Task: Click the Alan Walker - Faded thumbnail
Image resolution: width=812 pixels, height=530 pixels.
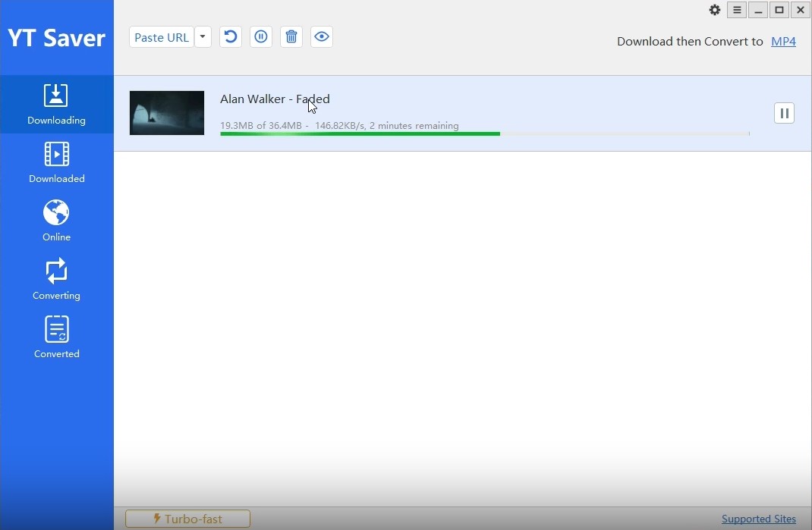Action: click(167, 113)
